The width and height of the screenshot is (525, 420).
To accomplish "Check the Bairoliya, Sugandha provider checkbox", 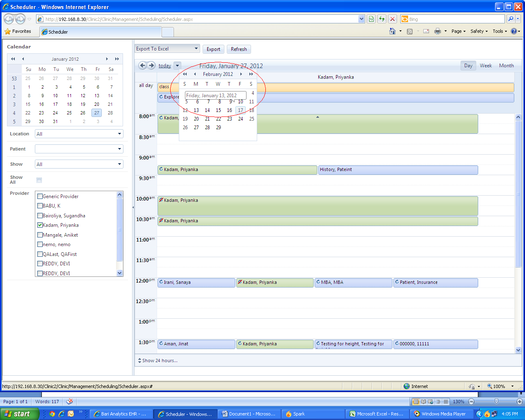I will click(x=40, y=215).
